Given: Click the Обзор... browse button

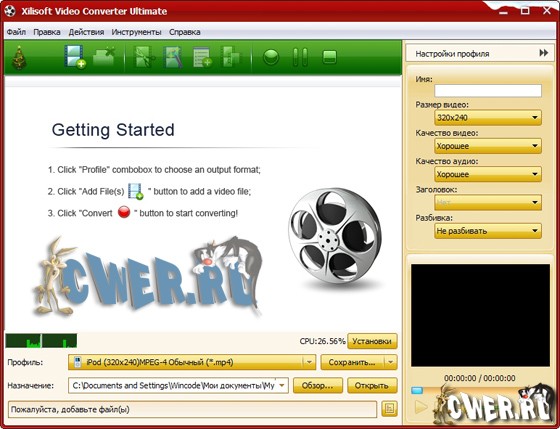Looking at the screenshot, I should (x=318, y=386).
